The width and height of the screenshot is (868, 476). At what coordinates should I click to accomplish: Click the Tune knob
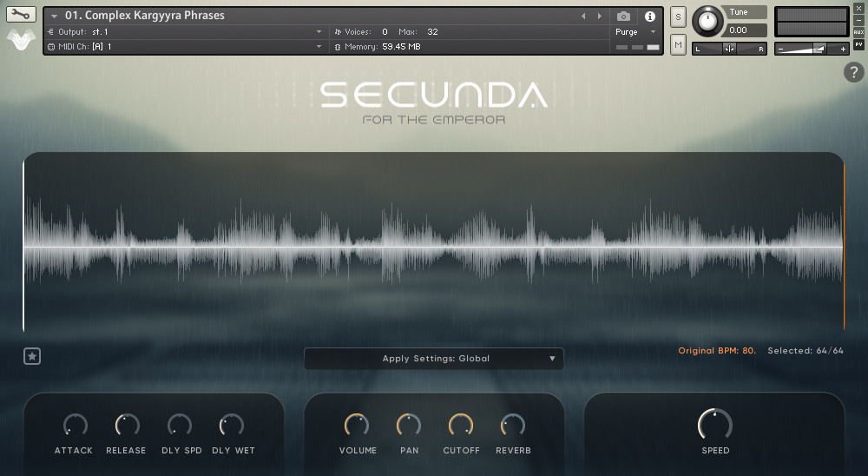click(x=707, y=22)
